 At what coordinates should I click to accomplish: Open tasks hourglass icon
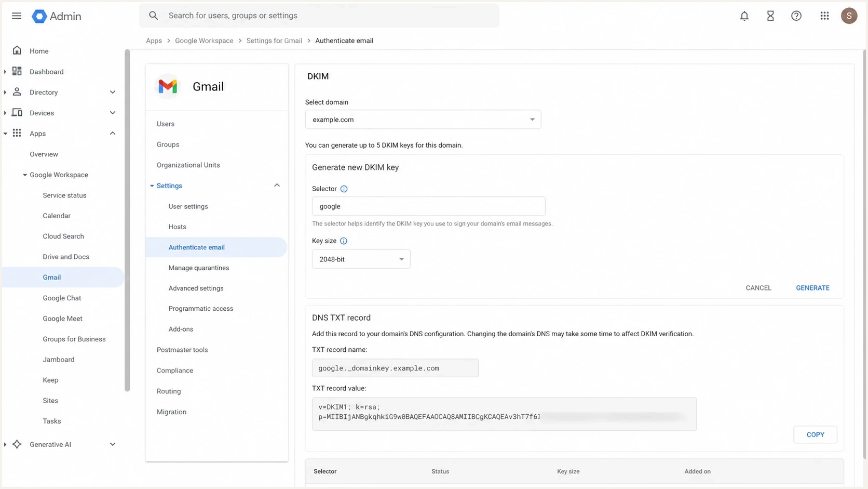770,16
